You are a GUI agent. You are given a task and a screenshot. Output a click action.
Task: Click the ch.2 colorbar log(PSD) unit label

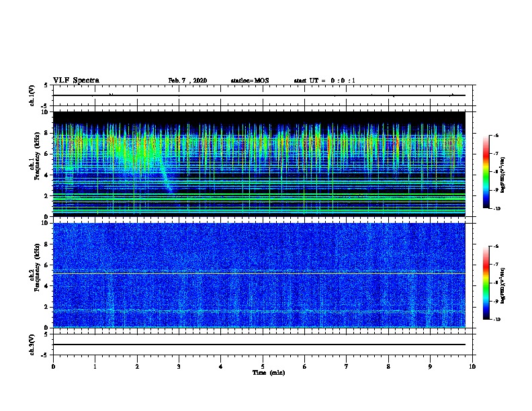(x=503, y=285)
